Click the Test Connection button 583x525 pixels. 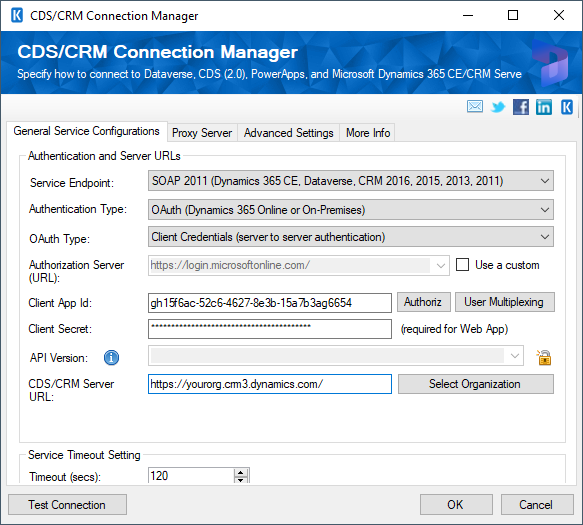coord(67,505)
